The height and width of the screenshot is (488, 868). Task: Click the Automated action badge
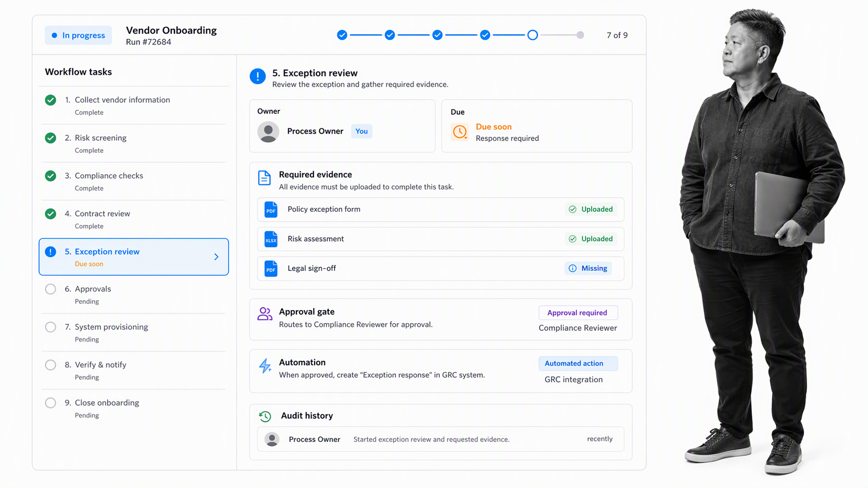pyautogui.click(x=578, y=364)
